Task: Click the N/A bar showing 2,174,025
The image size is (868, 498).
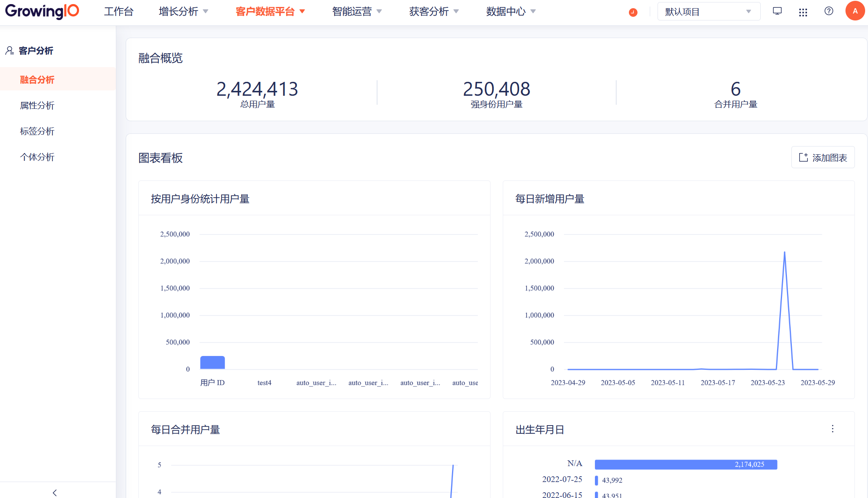Action: pyautogui.click(x=686, y=464)
